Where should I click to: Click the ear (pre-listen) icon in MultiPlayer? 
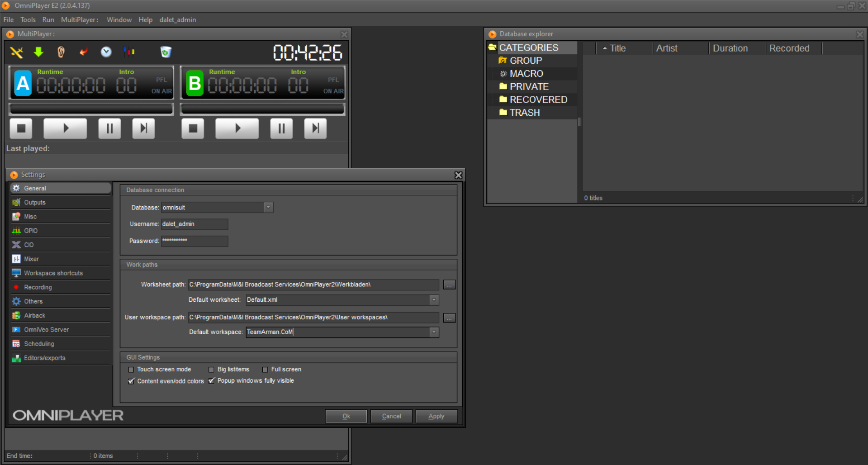(61, 52)
